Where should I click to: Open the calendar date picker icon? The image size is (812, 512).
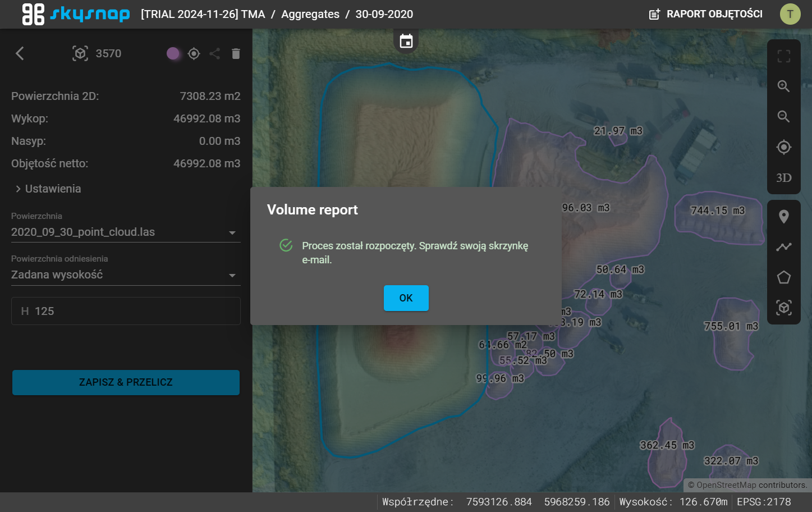click(x=406, y=41)
